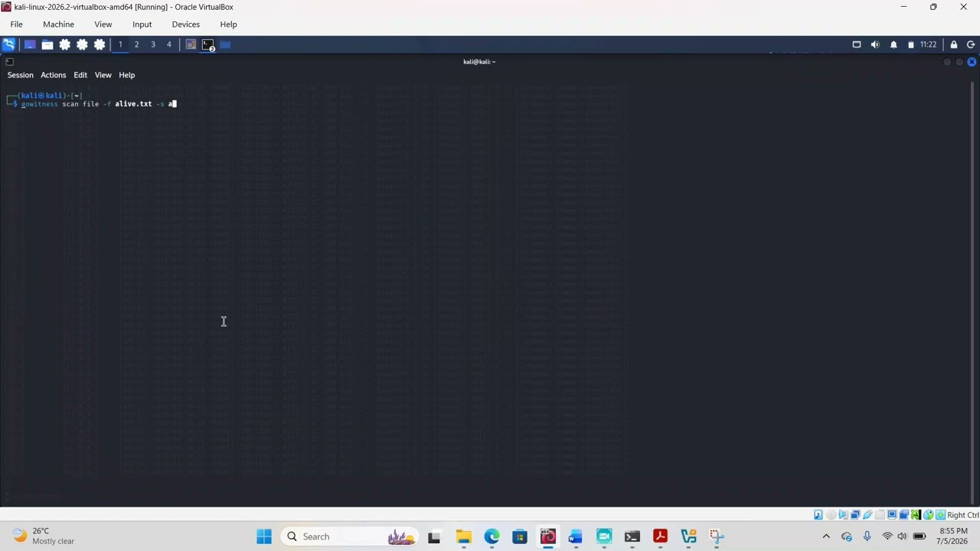Open Microsoft Store from taskbar

pos(520,536)
